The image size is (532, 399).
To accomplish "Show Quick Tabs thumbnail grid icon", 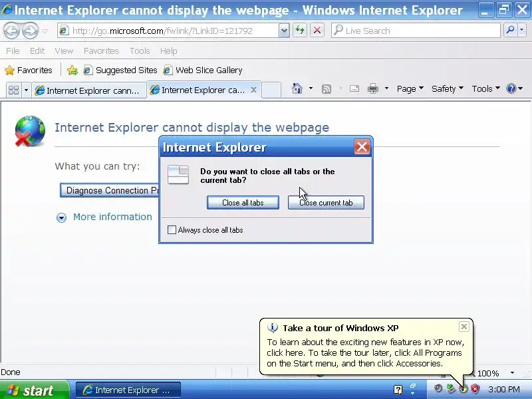I will (13, 90).
